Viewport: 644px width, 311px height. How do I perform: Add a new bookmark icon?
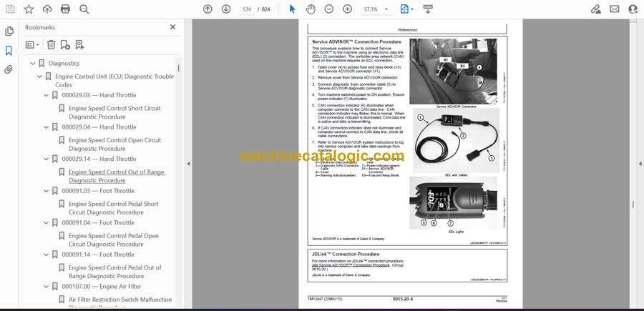65,45
